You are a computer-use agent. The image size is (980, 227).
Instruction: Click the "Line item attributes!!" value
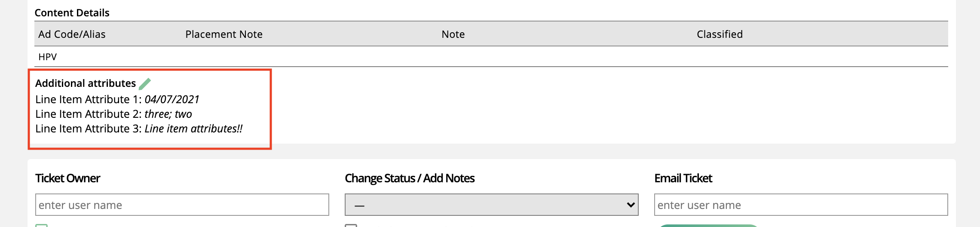193,129
